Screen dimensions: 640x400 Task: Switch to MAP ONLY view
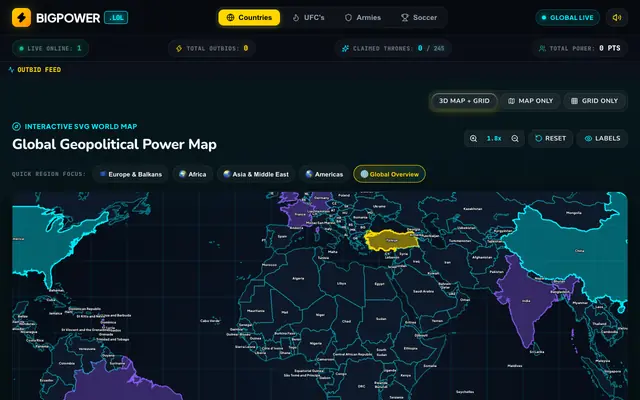pos(530,101)
